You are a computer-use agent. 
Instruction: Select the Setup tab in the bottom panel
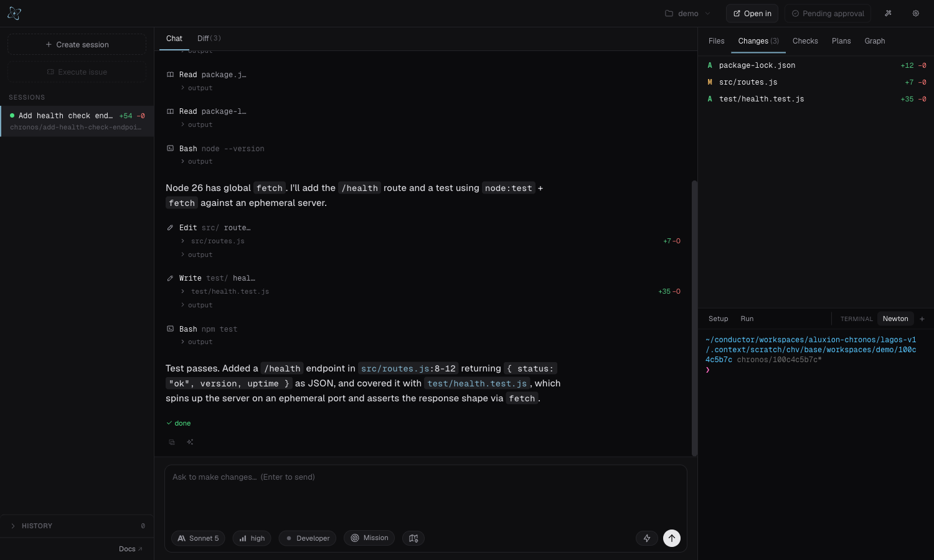719,319
